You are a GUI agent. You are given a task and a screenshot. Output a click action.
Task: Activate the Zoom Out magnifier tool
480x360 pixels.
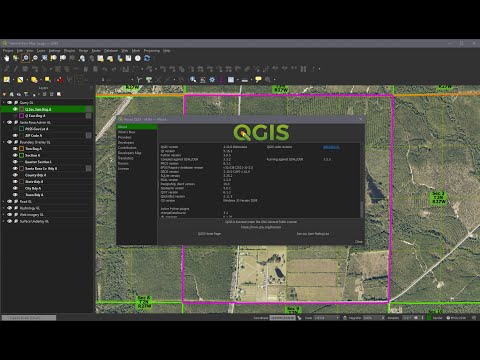[35, 58]
